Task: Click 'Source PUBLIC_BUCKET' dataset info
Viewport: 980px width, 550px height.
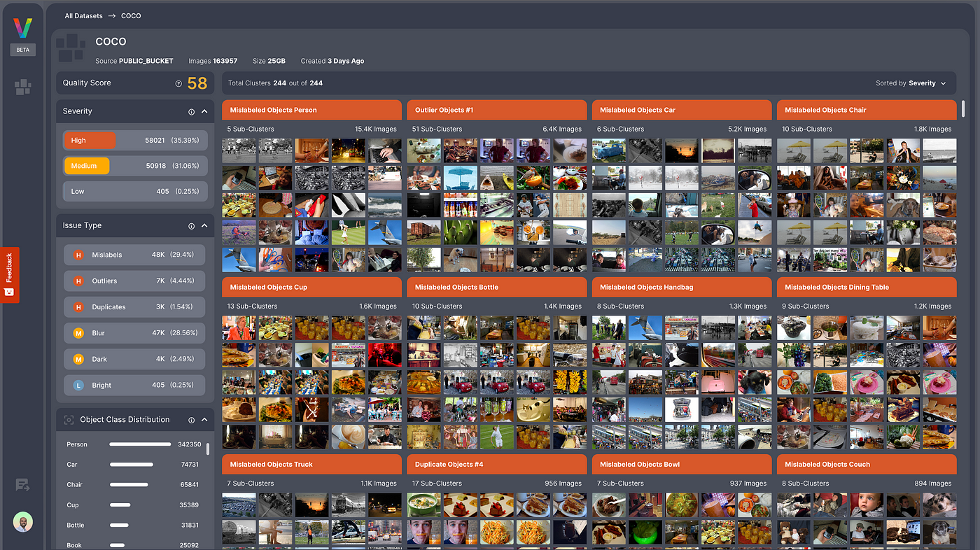Action: [134, 61]
